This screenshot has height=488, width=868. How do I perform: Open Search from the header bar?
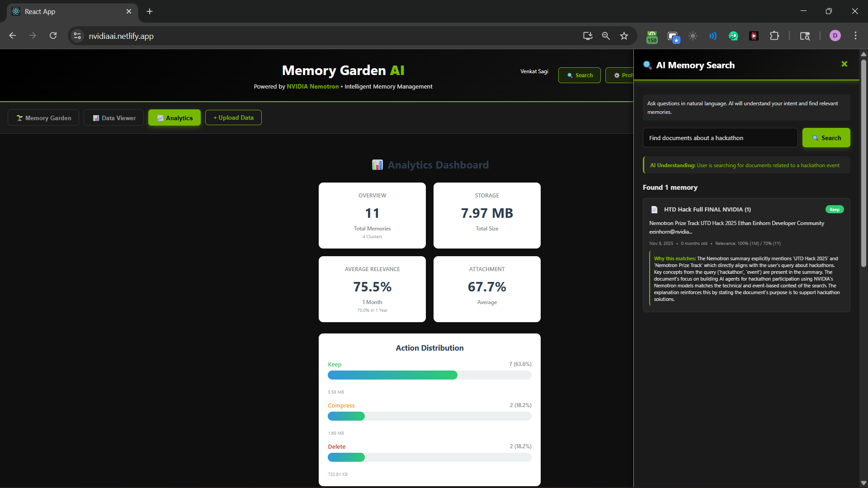[579, 75]
